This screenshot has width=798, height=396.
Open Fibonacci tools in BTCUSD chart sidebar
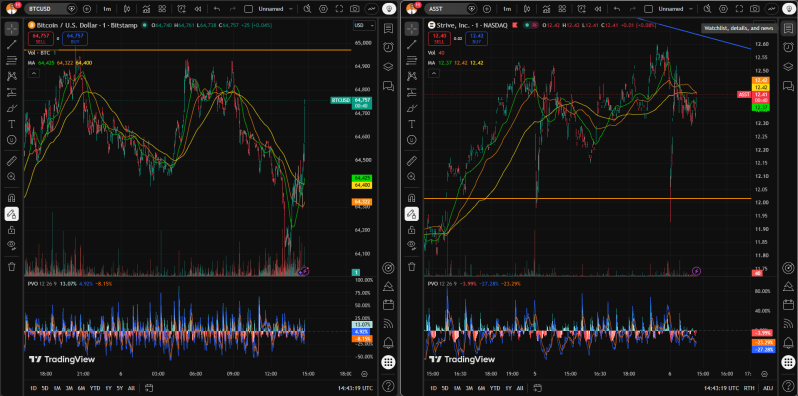[x=12, y=61]
